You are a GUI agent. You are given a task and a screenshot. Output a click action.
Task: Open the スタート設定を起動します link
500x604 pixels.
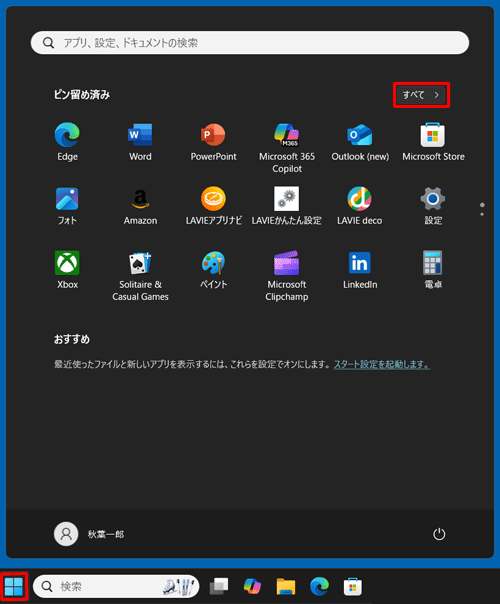coord(382,364)
